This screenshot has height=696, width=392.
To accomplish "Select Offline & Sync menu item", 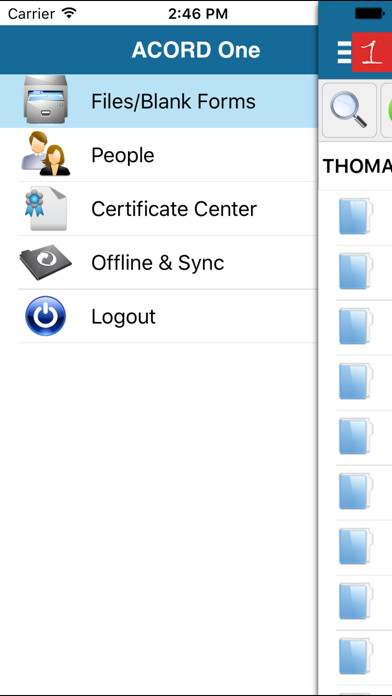I will click(158, 262).
